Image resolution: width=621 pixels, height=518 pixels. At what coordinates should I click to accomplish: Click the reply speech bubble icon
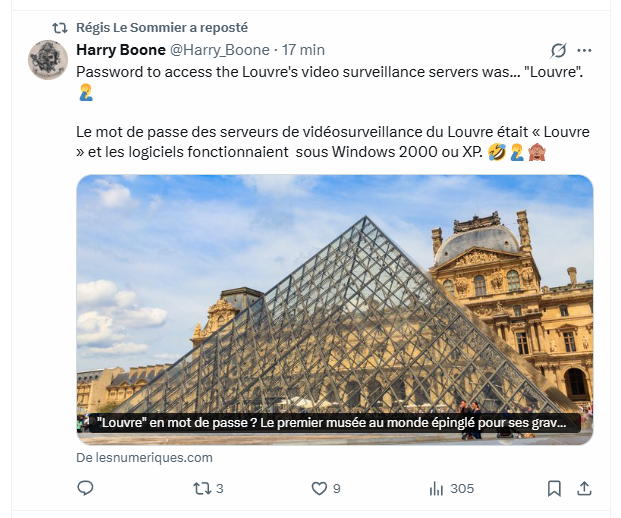86,488
